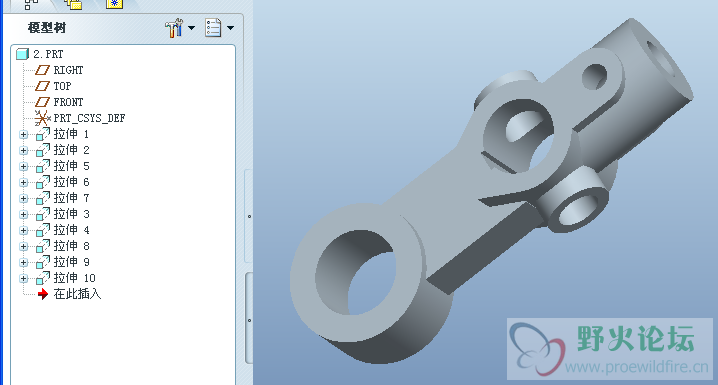Select 拉伸 8 in model tree
Viewport: 718px width, 385px height.
(x=71, y=246)
